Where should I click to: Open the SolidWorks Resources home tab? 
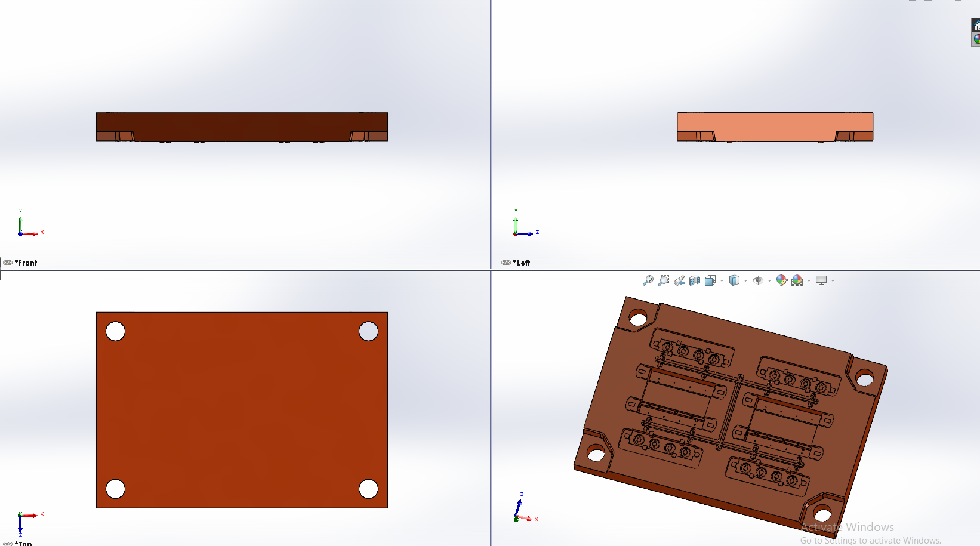(x=976, y=26)
